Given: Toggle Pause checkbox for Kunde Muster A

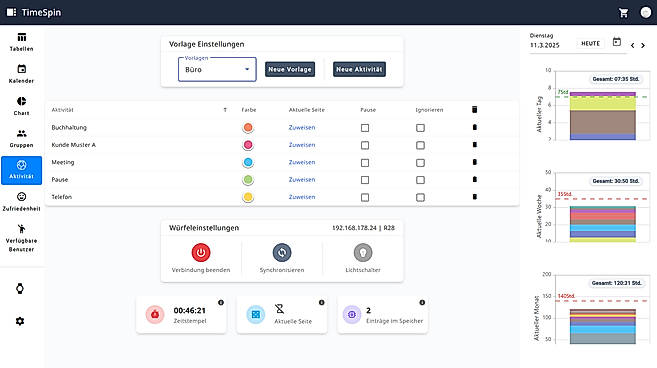Looking at the screenshot, I should pyautogui.click(x=365, y=145).
